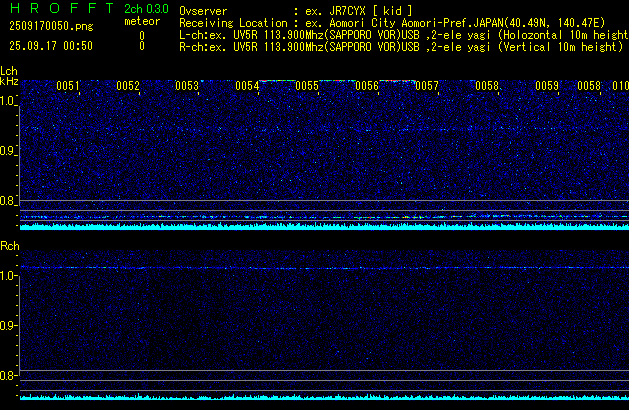
Task: Click the Rch spectrogram label
Action: [x=10, y=246]
